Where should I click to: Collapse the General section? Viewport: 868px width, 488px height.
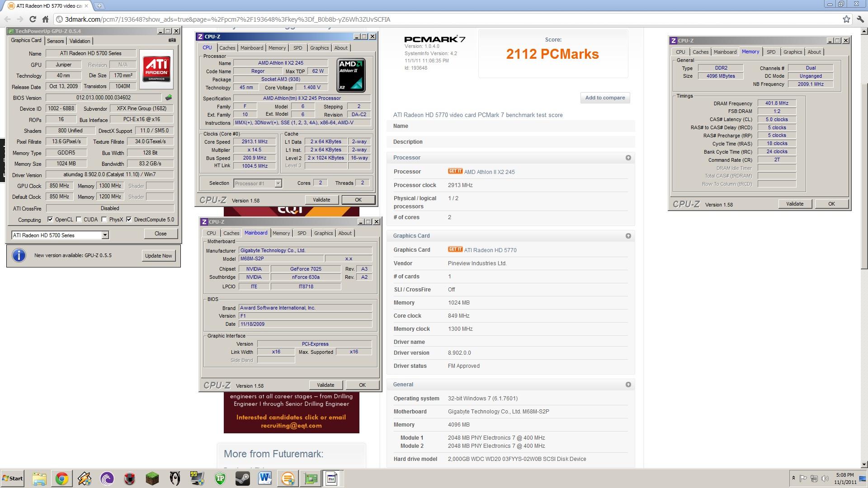point(628,385)
